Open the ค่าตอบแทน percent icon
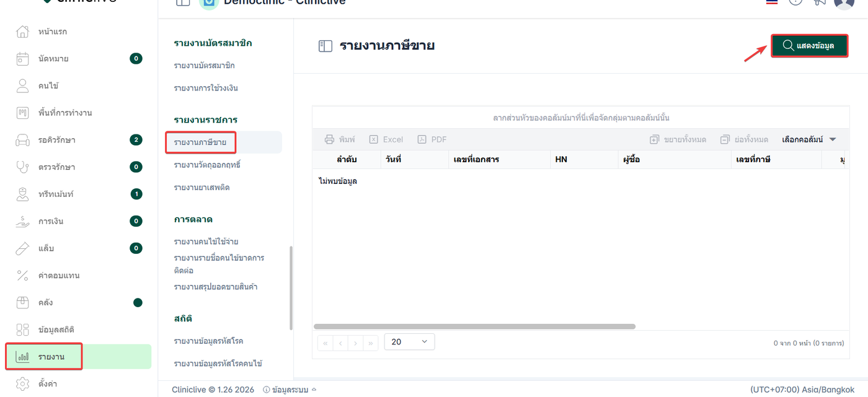Viewport: 868px width, 397px height. point(22,275)
